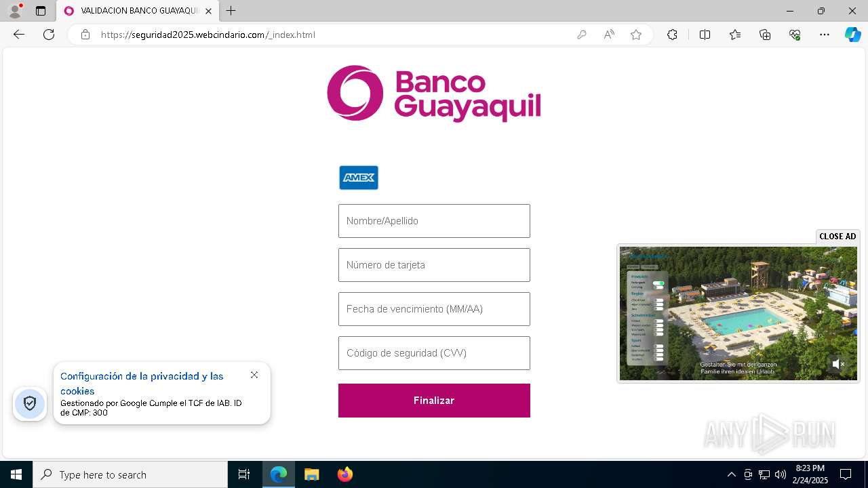Focus the Número de tarjeta field
Viewport: 868px width, 488px height.
(434, 265)
